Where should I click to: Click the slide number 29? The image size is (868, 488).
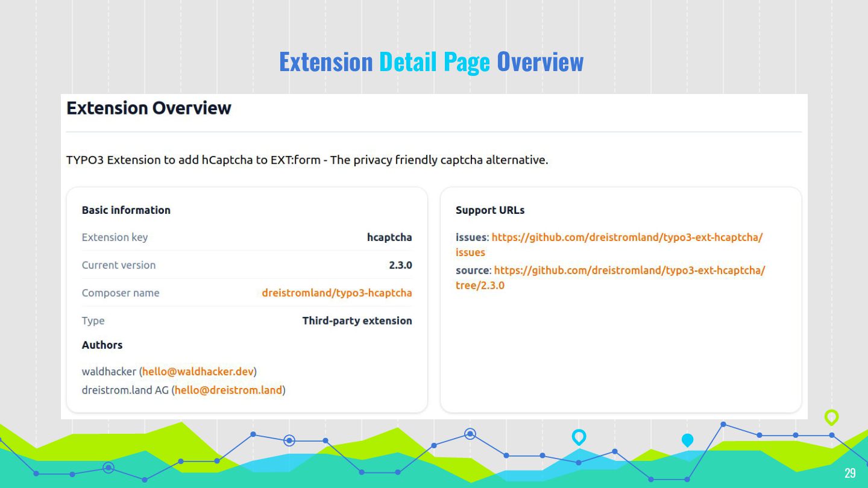click(850, 473)
